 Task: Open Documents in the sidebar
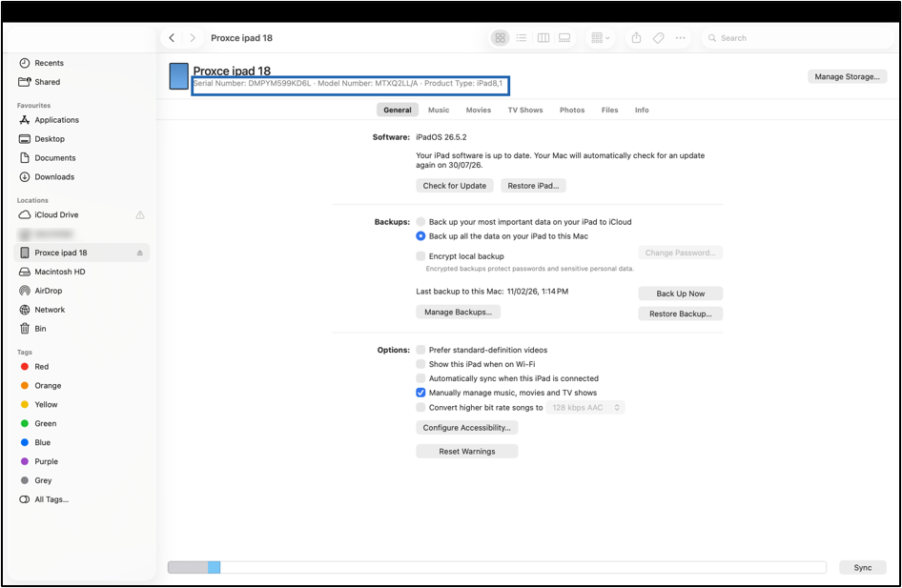tap(81, 158)
